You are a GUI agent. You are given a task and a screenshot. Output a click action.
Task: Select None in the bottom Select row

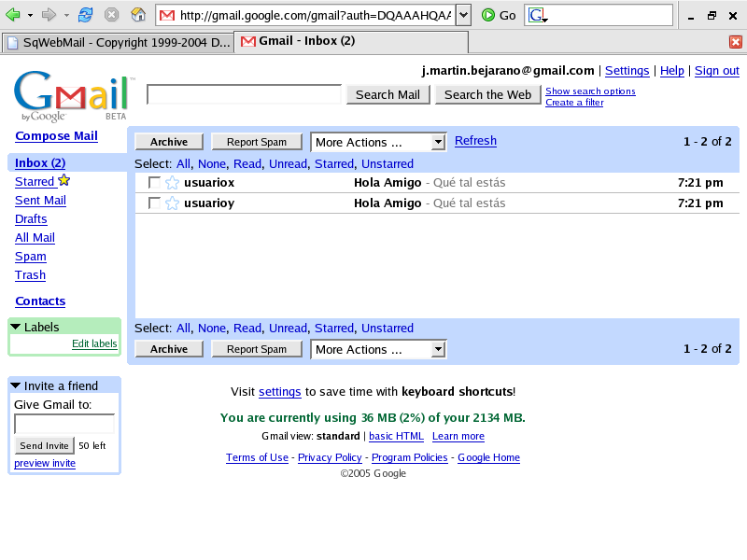(212, 329)
